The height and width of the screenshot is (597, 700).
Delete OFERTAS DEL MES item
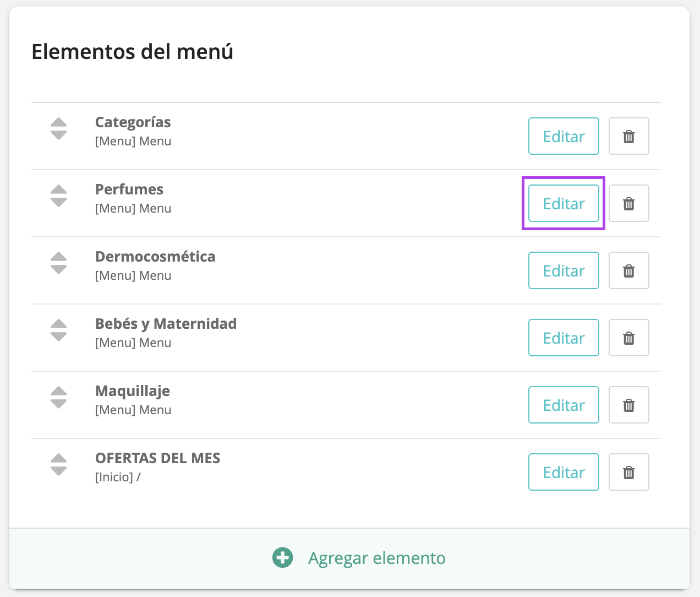(628, 472)
